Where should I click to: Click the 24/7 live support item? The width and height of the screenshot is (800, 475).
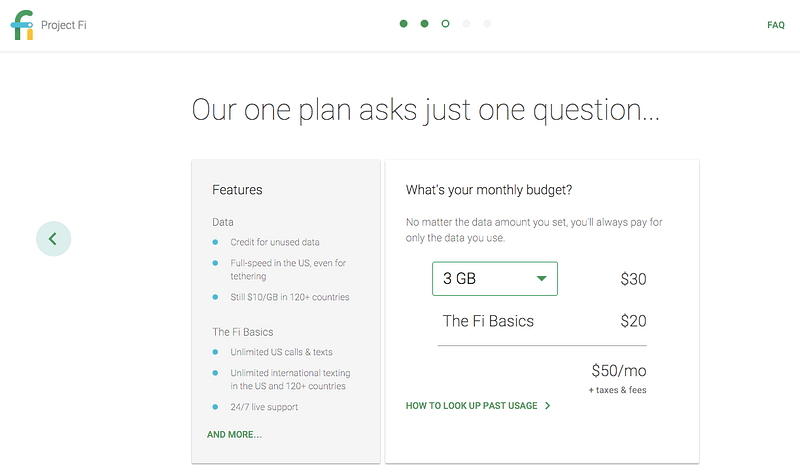(264, 407)
